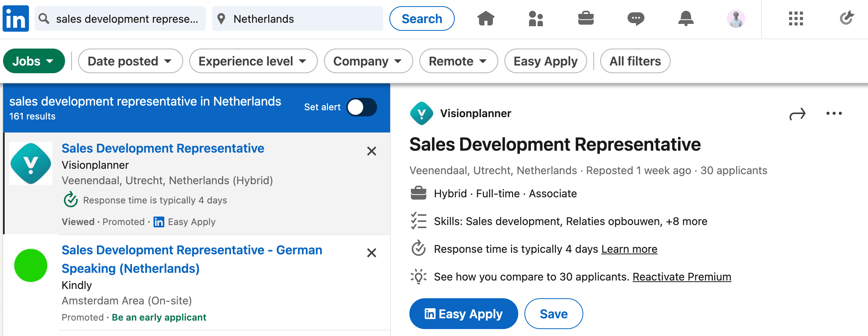Click the response time icon in the Visionplanner listing
The image size is (868, 336).
[70, 200]
